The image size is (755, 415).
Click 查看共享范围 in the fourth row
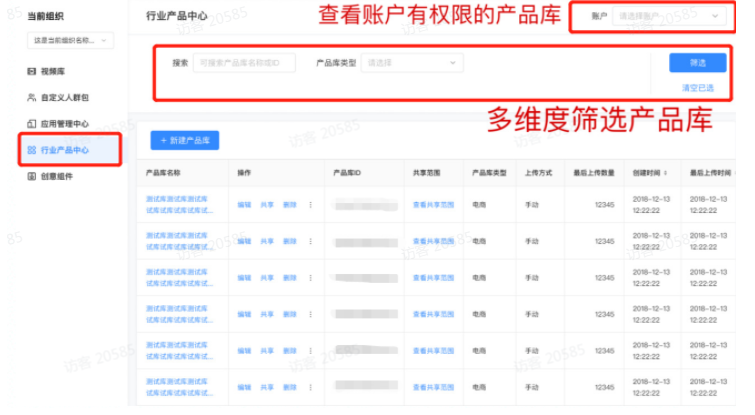433,314
